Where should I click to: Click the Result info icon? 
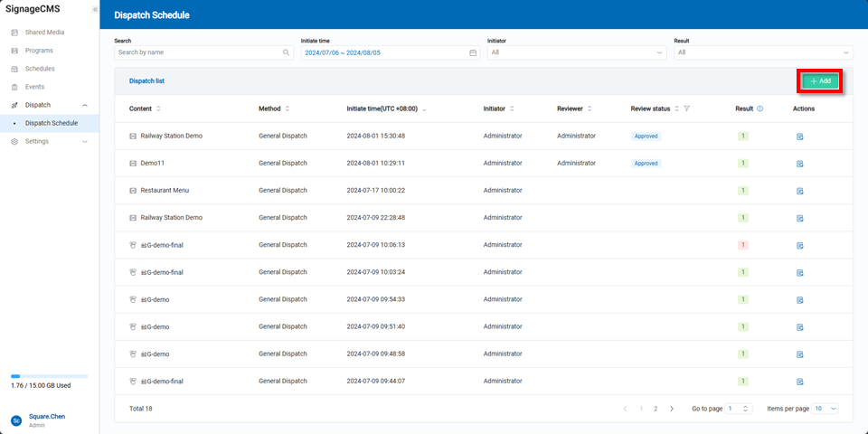759,108
